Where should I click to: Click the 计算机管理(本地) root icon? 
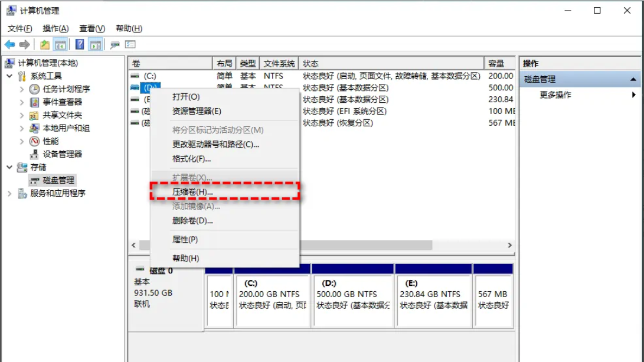(9, 63)
